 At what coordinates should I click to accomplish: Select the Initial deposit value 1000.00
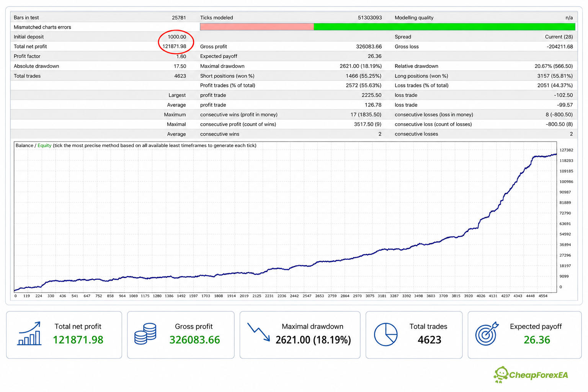click(177, 37)
